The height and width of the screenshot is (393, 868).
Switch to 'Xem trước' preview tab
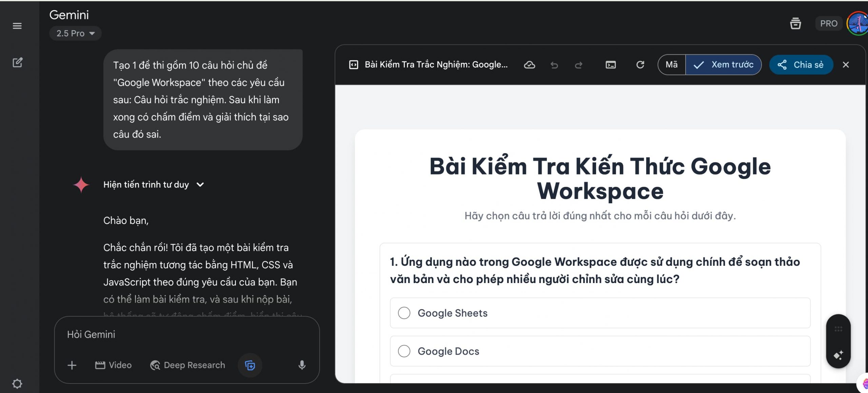(x=724, y=65)
